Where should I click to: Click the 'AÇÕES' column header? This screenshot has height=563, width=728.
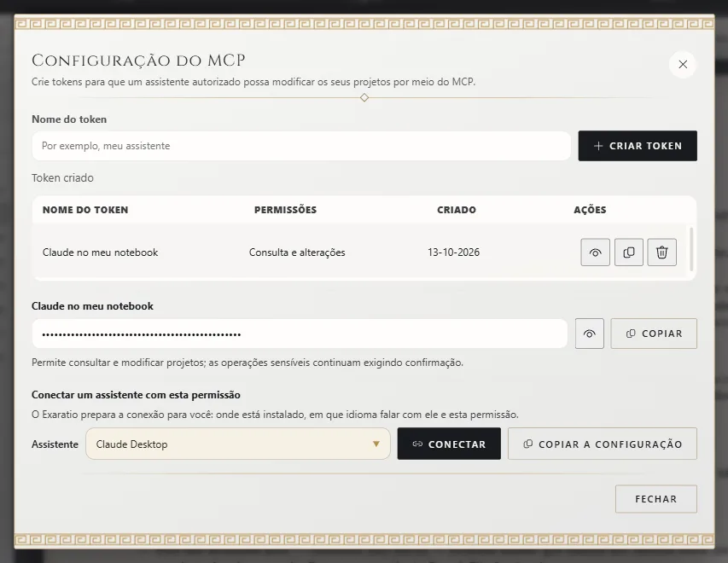(x=590, y=210)
